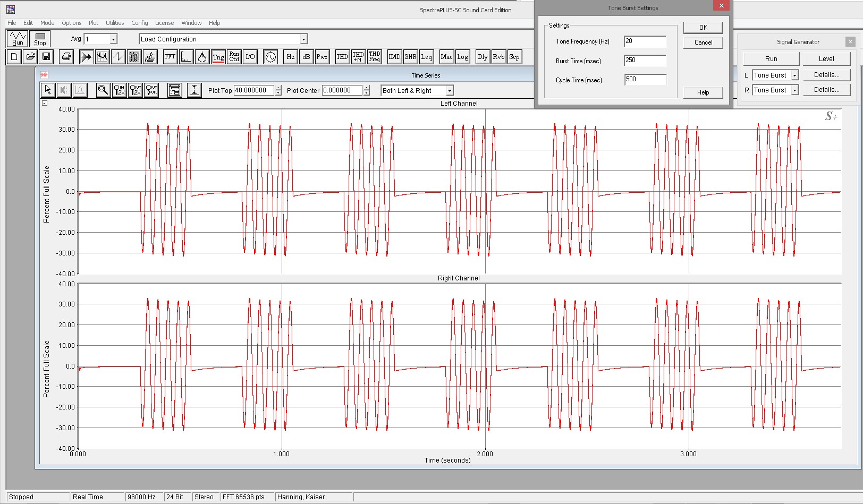This screenshot has width=863, height=504.
Task: Select the magnifier zoom tool in Time Series
Action: pos(103,90)
